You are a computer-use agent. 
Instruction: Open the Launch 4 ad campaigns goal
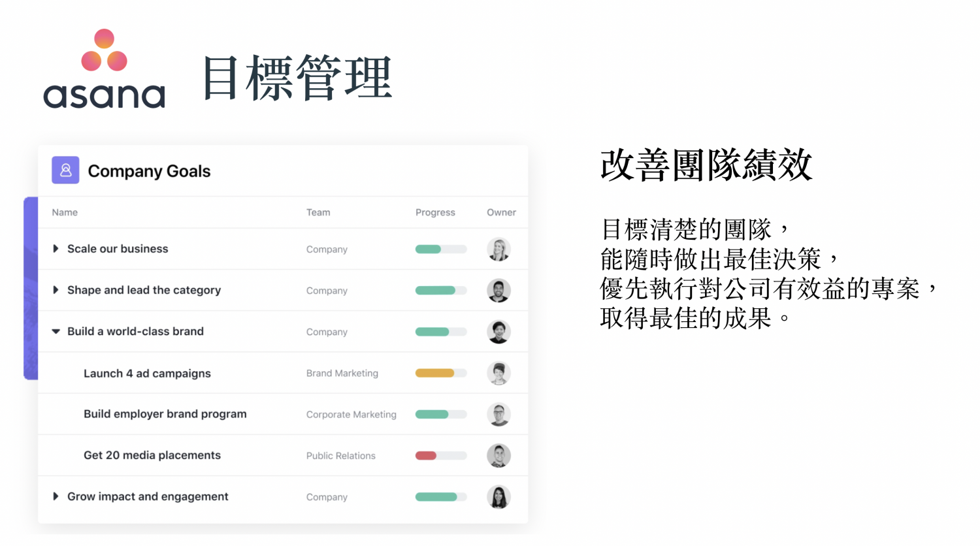(x=147, y=374)
